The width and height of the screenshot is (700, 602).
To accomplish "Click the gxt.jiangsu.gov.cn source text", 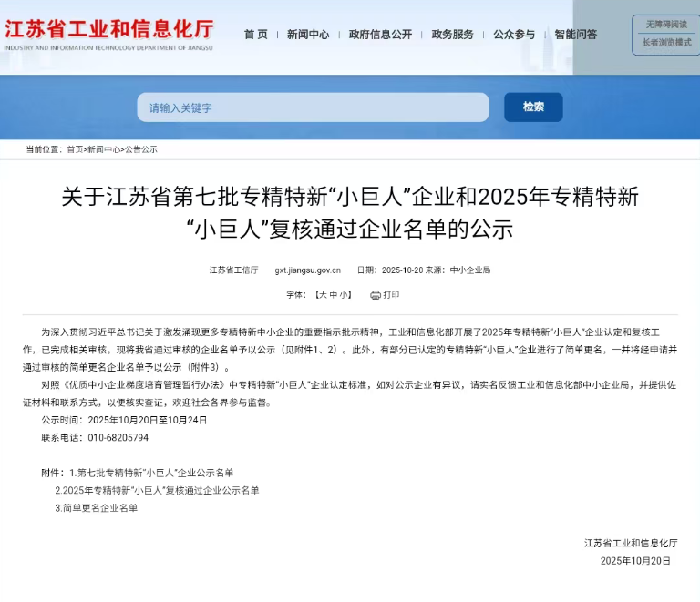I will pyautogui.click(x=307, y=270).
